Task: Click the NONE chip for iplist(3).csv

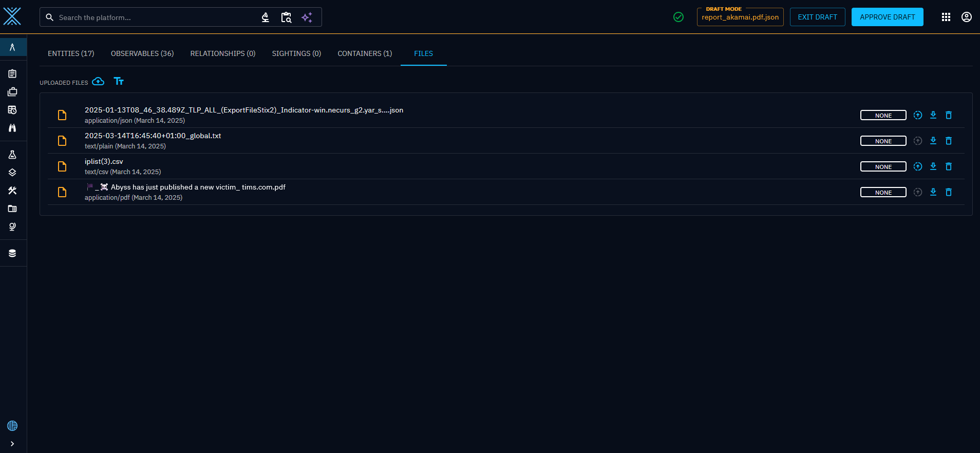Action: point(883,166)
